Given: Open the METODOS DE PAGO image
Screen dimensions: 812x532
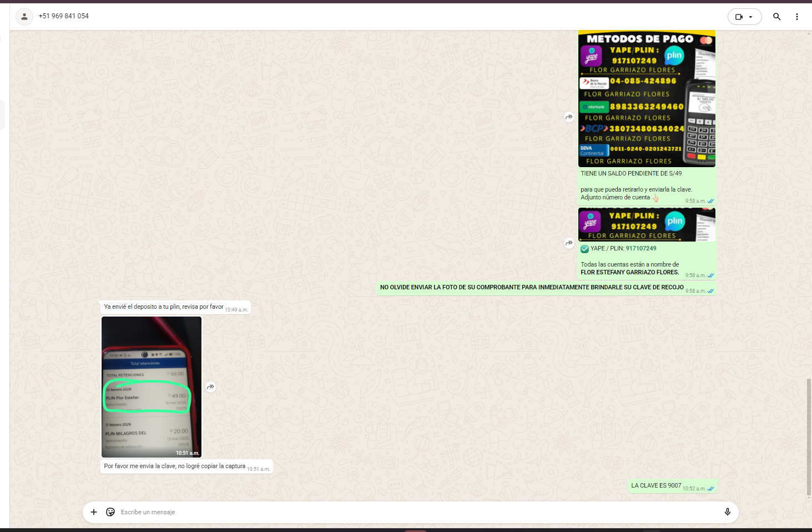Looking at the screenshot, I should click(x=647, y=99).
